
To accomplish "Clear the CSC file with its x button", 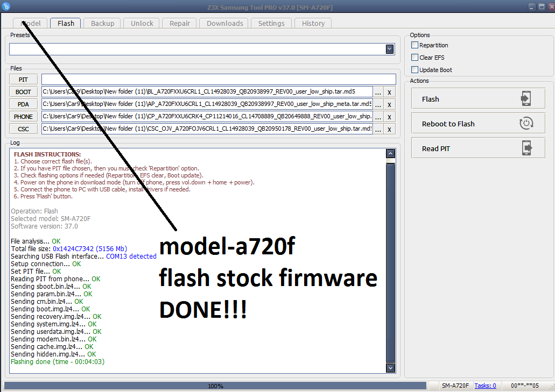I will (389, 130).
